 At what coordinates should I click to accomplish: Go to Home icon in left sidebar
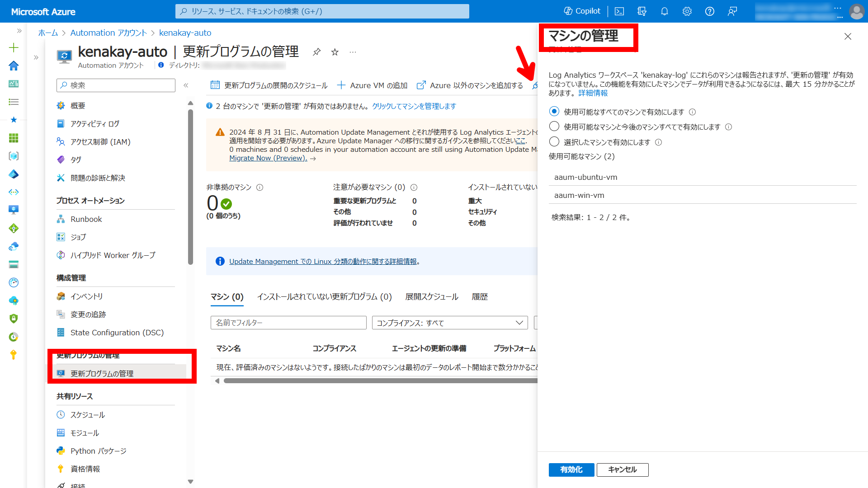coord(14,66)
